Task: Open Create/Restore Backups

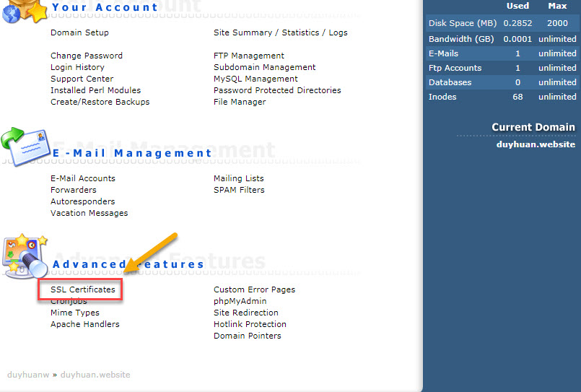Action: pyautogui.click(x=100, y=102)
